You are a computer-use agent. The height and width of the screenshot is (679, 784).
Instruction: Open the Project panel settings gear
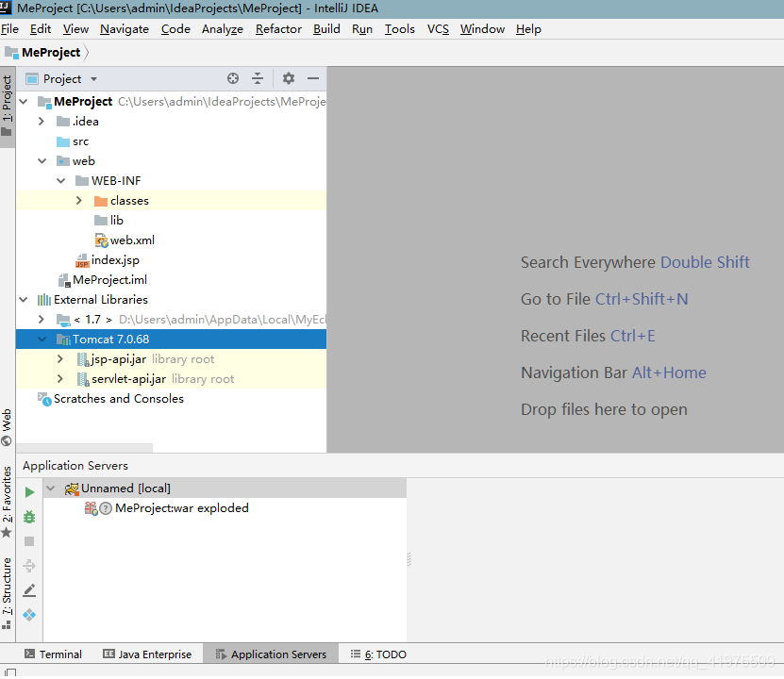click(x=289, y=78)
